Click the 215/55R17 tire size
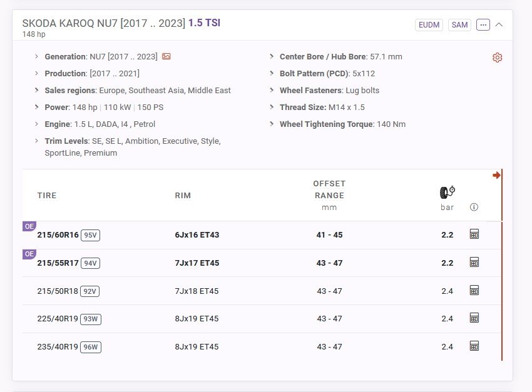 pyautogui.click(x=58, y=263)
